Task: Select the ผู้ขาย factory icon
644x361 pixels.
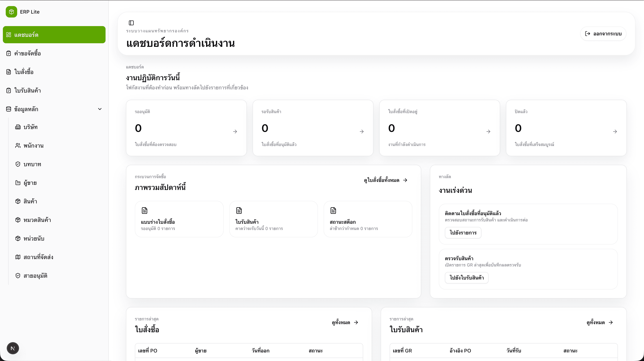Action: click(18, 183)
